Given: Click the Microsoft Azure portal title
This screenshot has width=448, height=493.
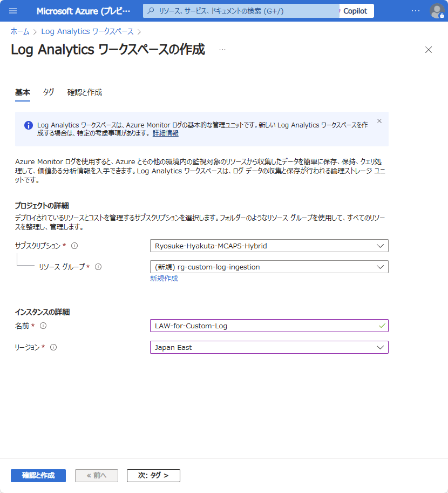Looking at the screenshot, I should 83,11.
